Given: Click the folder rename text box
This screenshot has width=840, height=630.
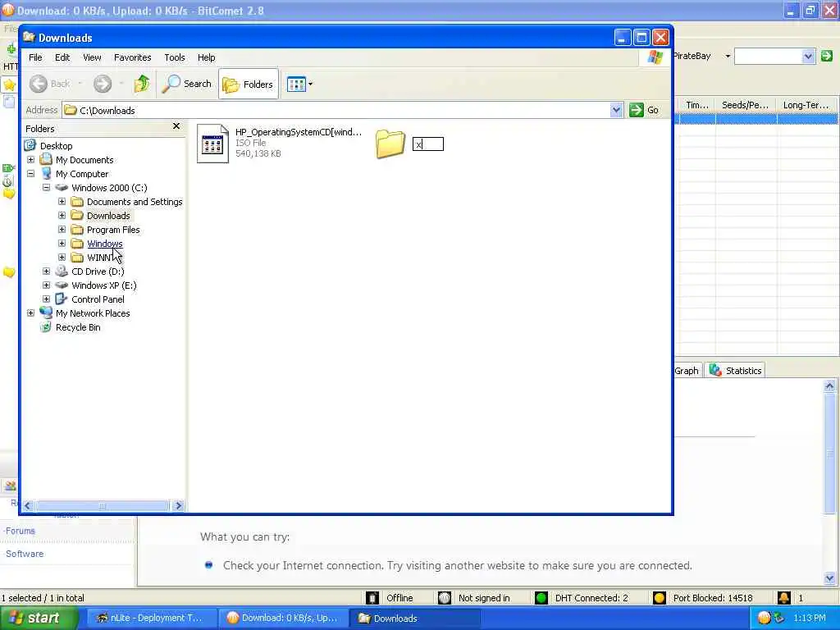Looking at the screenshot, I should click(428, 144).
